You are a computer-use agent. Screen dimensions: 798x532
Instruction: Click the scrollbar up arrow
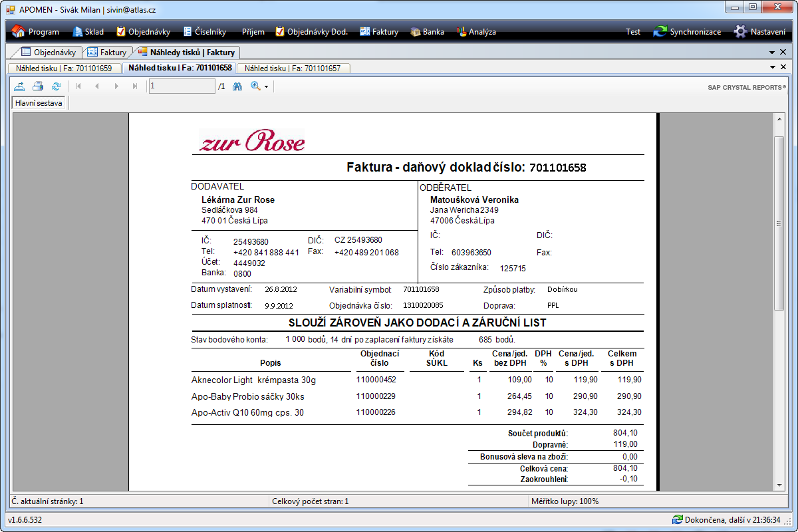pyautogui.click(x=779, y=118)
